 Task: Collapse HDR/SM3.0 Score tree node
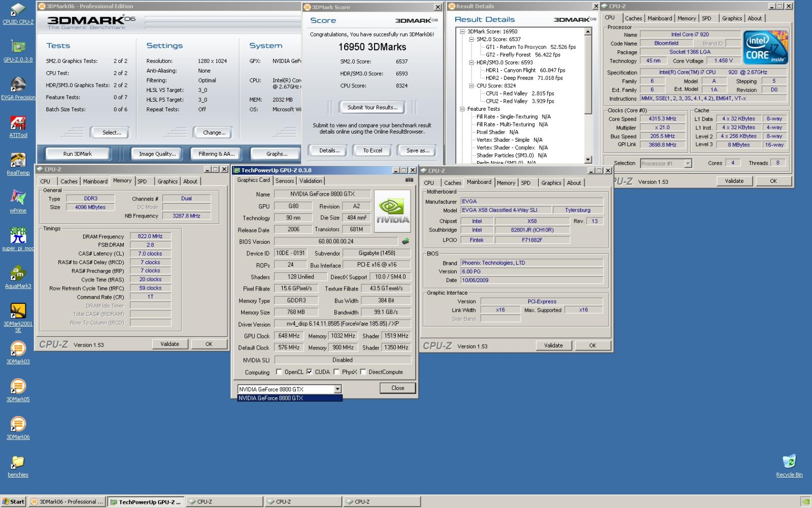471,62
